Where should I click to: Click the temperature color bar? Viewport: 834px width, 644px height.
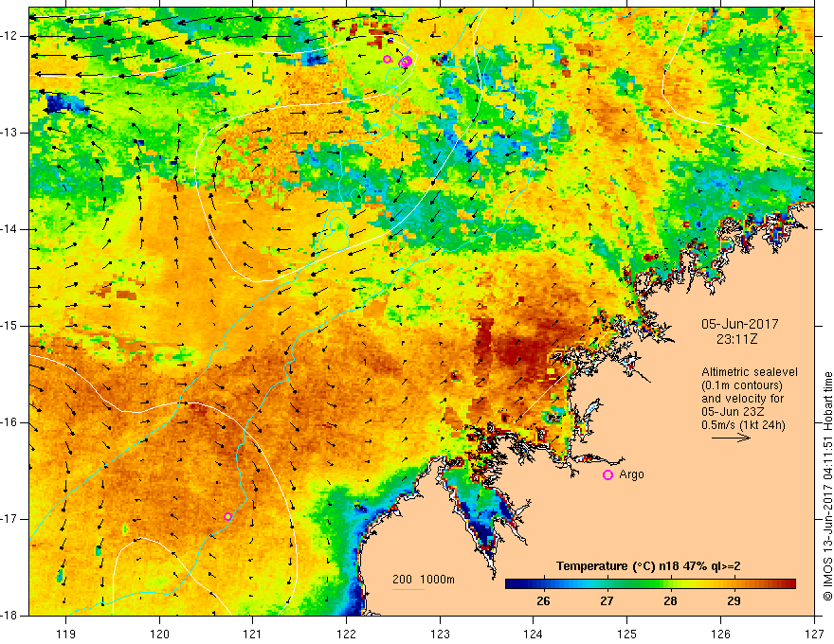pyautogui.click(x=650, y=584)
